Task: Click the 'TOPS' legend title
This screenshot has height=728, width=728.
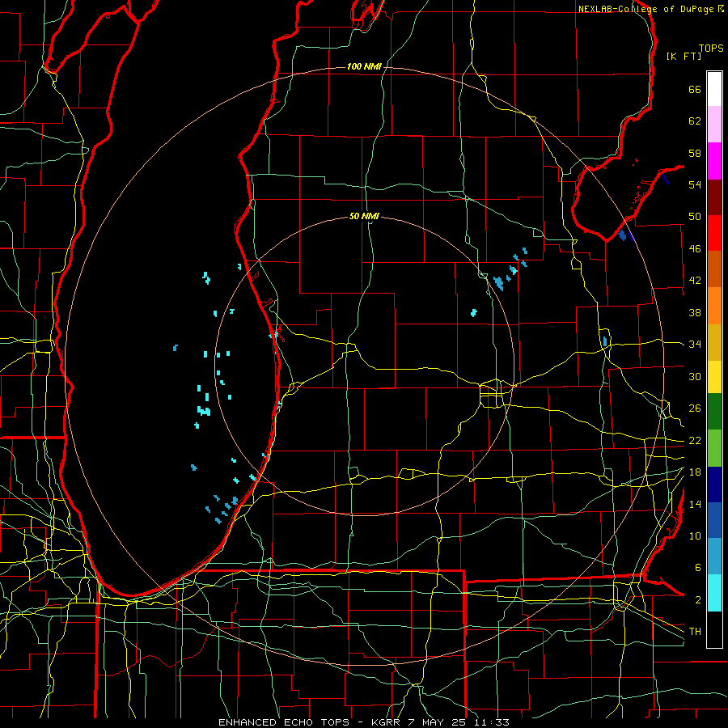Action: tap(711, 49)
